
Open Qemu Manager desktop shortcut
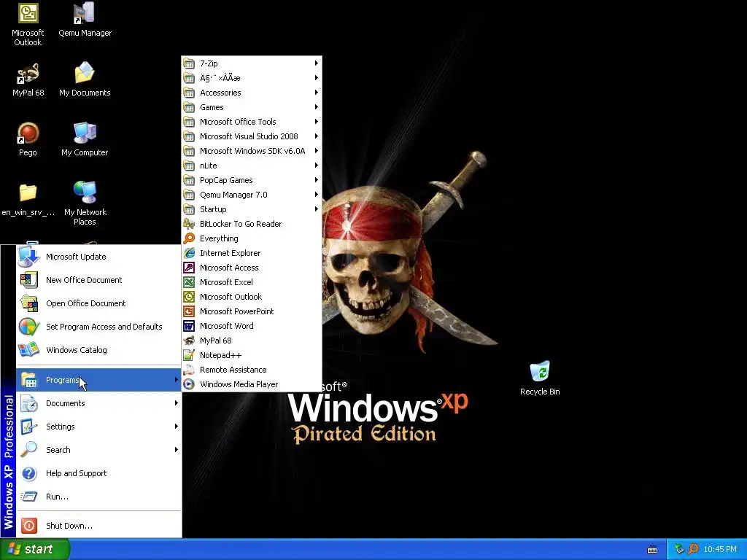(x=85, y=20)
